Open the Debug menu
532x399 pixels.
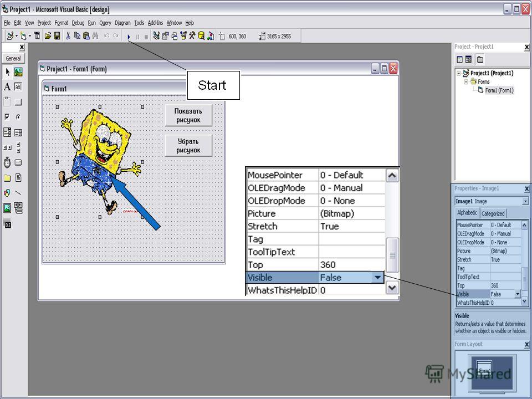[78, 23]
